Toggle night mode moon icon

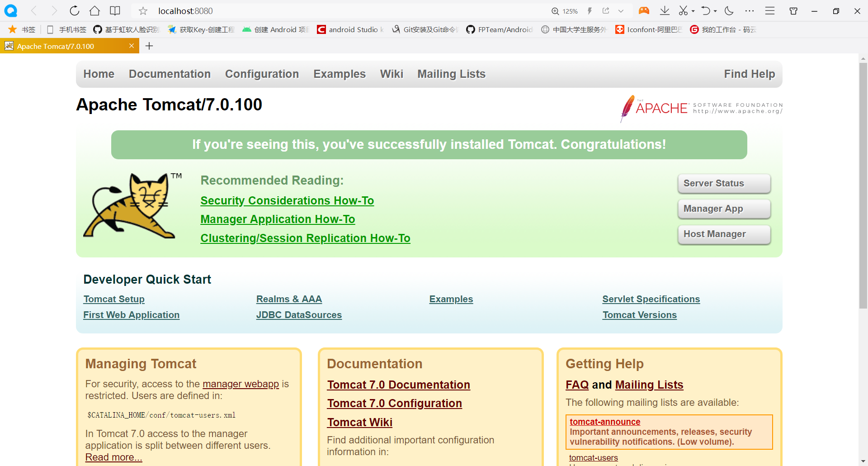729,11
